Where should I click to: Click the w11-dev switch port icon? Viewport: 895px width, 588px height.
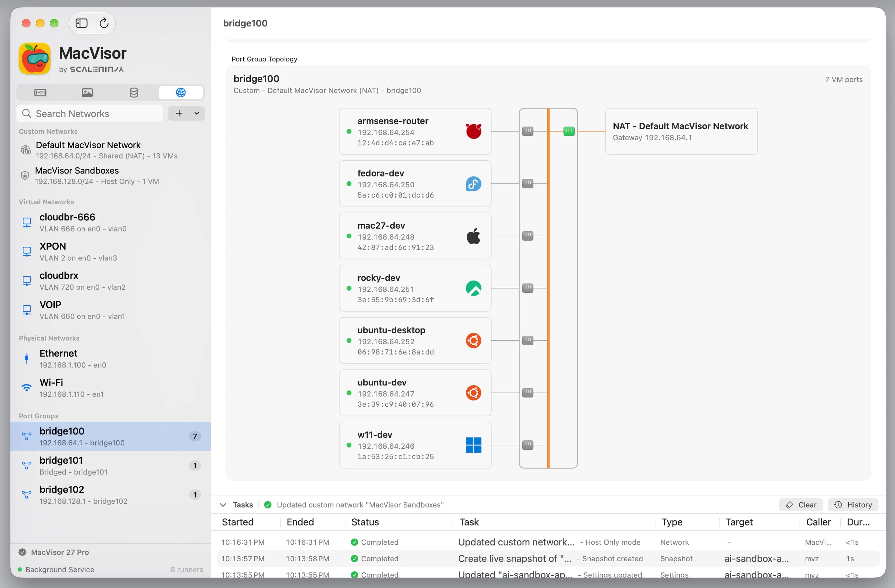(528, 445)
